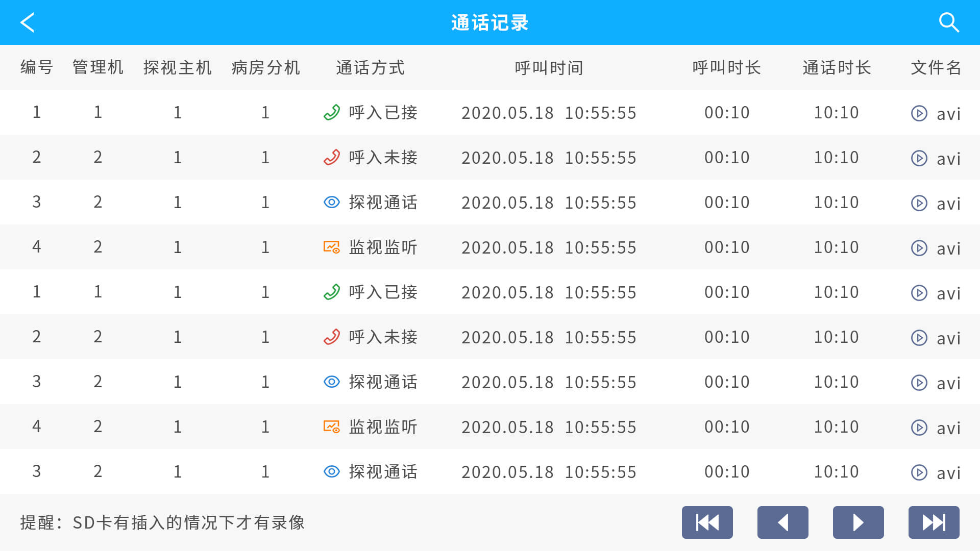Click the 文件名 column header
This screenshot has width=980, height=551.
coord(934,68)
